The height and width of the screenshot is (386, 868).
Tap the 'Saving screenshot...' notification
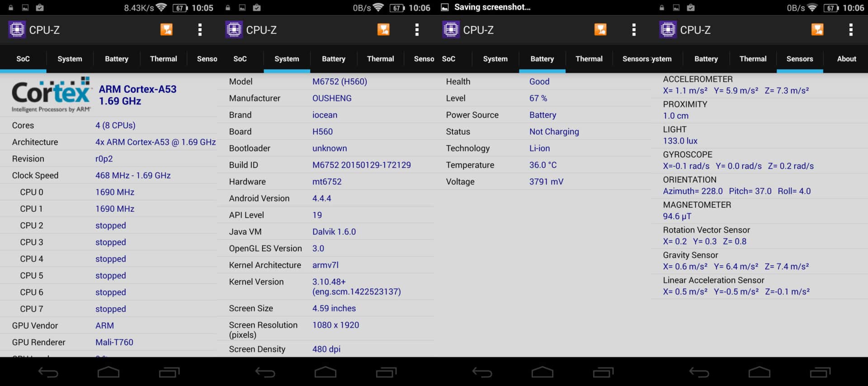pyautogui.click(x=492, y=7)
